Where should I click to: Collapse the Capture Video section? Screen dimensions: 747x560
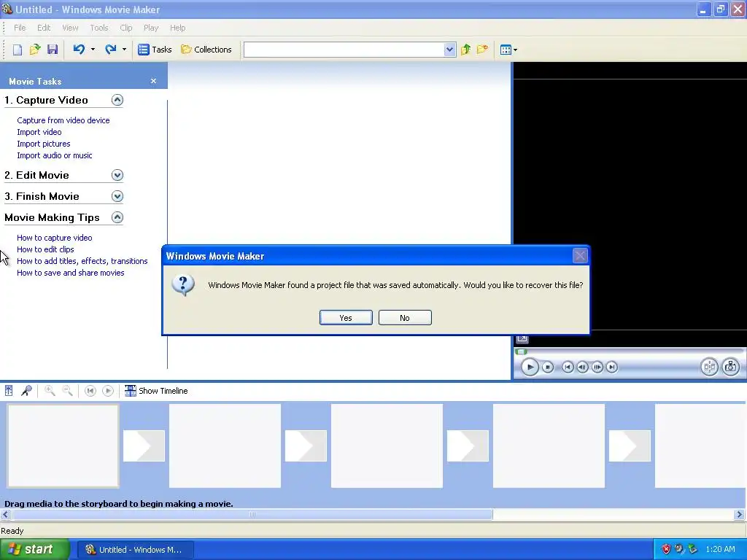[x=117, y=100]
